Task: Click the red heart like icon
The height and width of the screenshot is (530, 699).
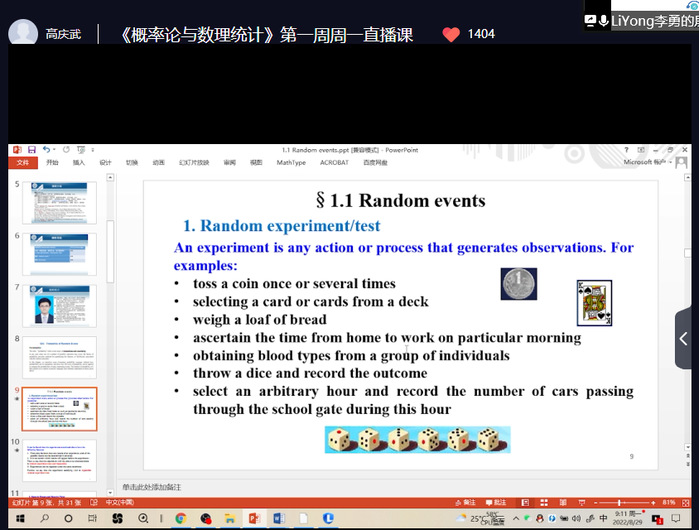Action: pos(451,34)
